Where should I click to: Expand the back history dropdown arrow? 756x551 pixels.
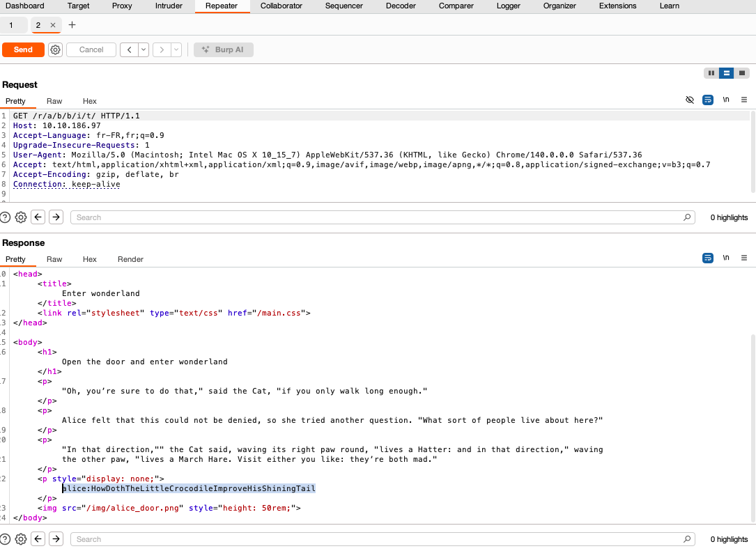pos(144,49)
